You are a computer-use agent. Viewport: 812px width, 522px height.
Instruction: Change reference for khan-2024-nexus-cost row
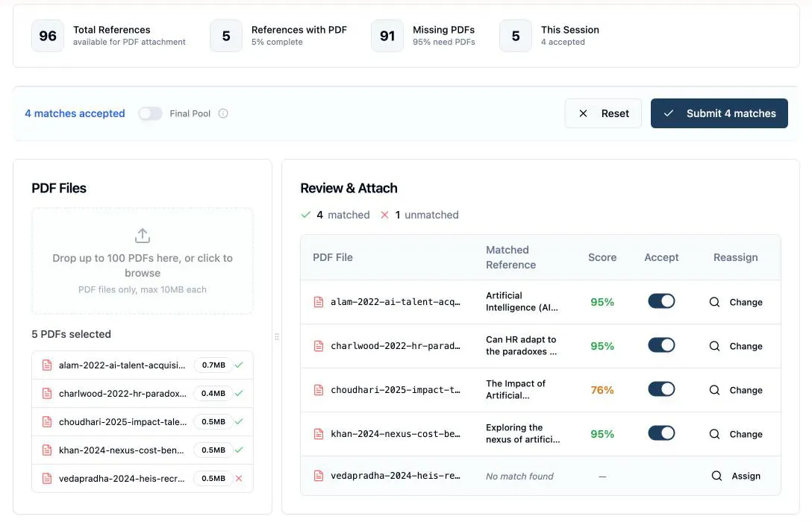click(x=736, y=434)
